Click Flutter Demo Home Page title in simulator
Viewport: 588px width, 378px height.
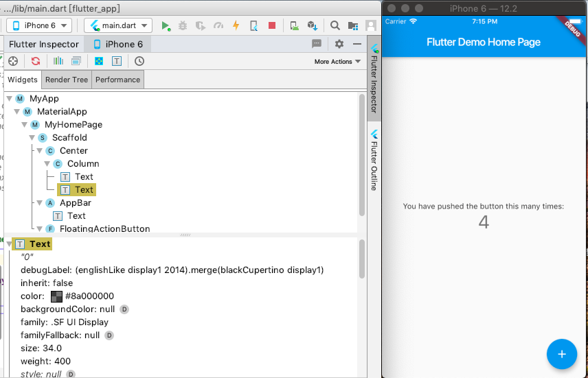click(x=484, y=42)
